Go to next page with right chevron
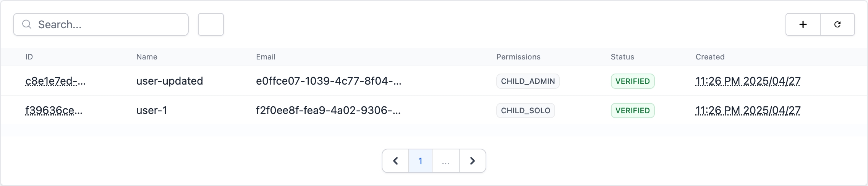This screenshot has height=186, width=868. (x=473, y=161)
